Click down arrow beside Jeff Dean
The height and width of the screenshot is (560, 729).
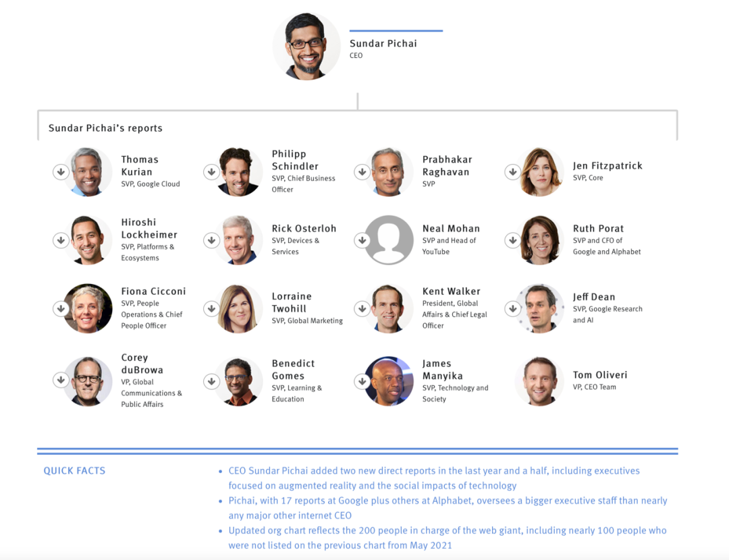pos(513,308)
